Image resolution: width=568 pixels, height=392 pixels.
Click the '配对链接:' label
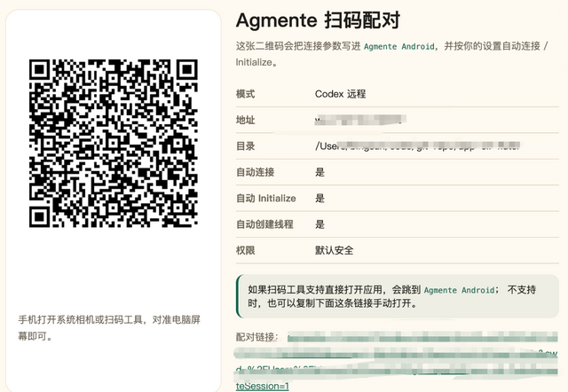[256, 337]
